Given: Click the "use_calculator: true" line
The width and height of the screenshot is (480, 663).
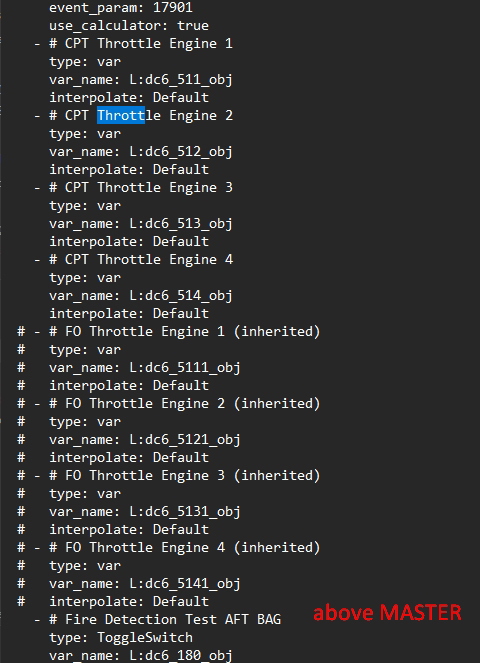Looking at the screenshot, I should [x=129, y=26].
